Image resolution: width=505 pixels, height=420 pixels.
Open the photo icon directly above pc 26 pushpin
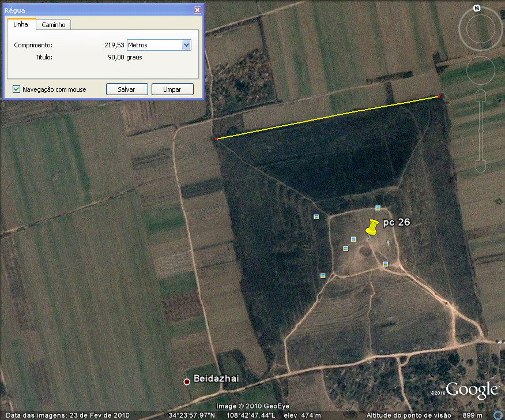(x=378, y=208)
